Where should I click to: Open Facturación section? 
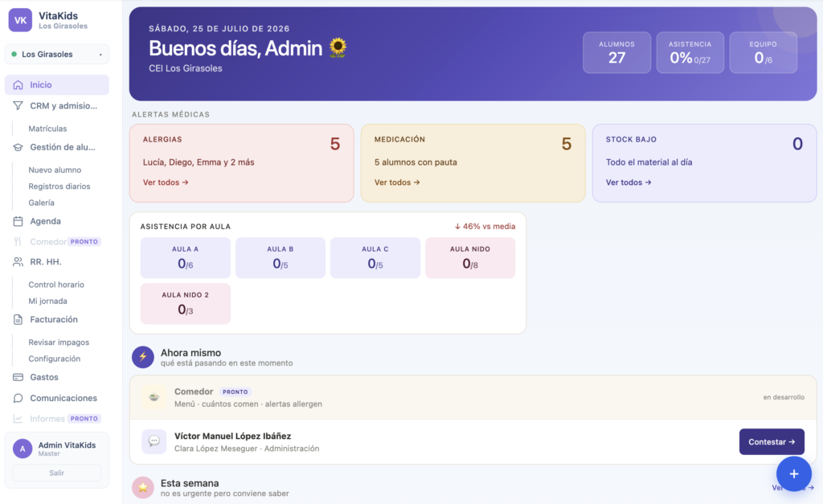[x=57, y=319]
